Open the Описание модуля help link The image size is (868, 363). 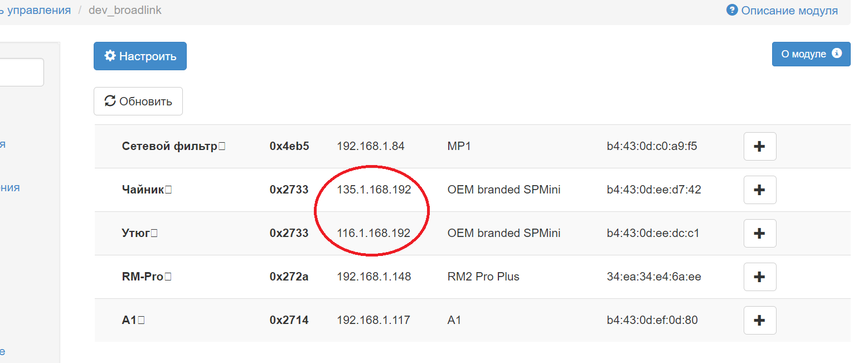tap(782, 11)
